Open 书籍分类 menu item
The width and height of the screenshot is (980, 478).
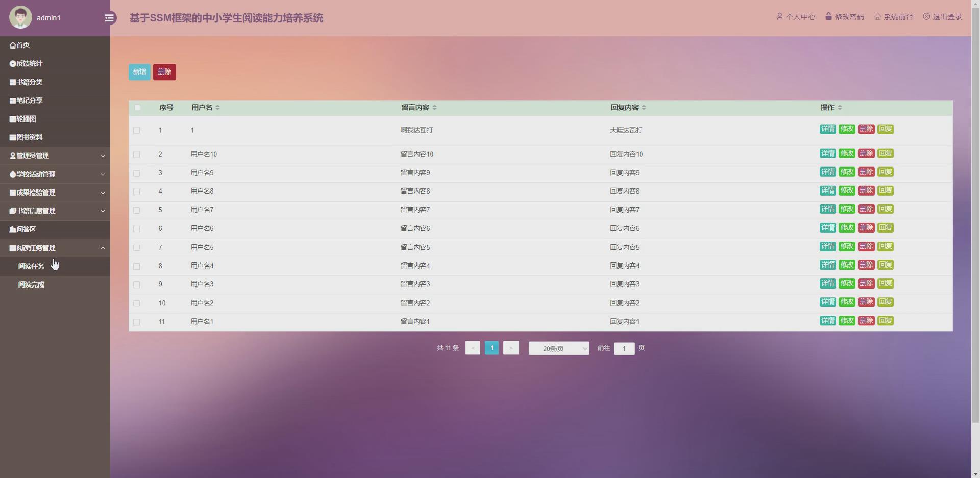tap(55, 82)
